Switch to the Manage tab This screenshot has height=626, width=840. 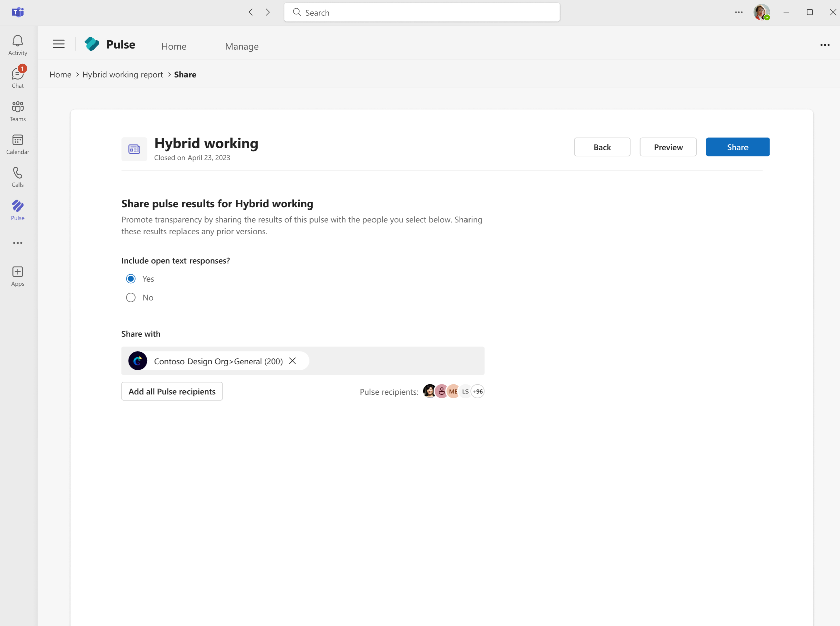(x=241, y=46)
